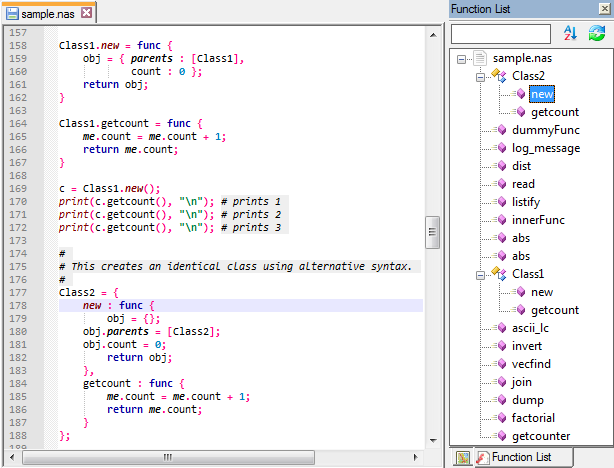Select the sample.nas editor tab
Image resolution: width=614 pixels, height=468 pixels.
[48, 14]
